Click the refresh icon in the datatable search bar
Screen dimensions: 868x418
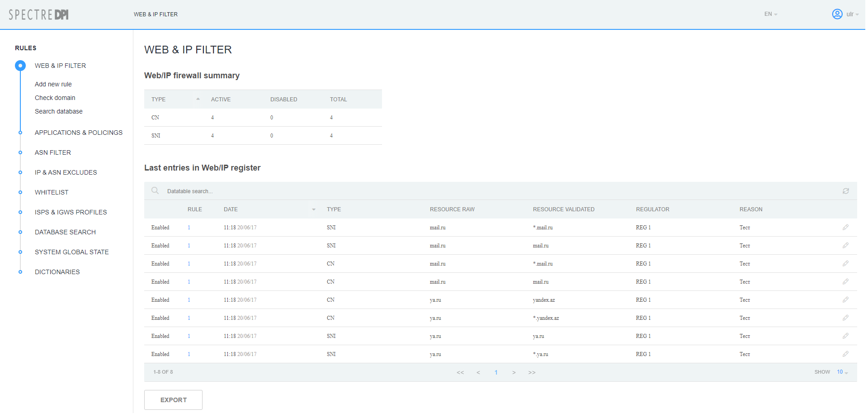tap(845, 191)
